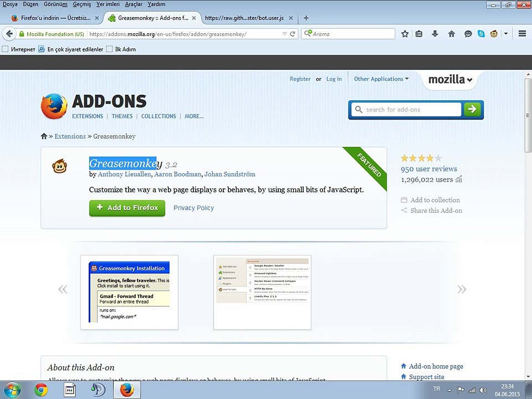Expand the mozilla tab dropdown
This screenshot has height=399, width=532.
450,80
